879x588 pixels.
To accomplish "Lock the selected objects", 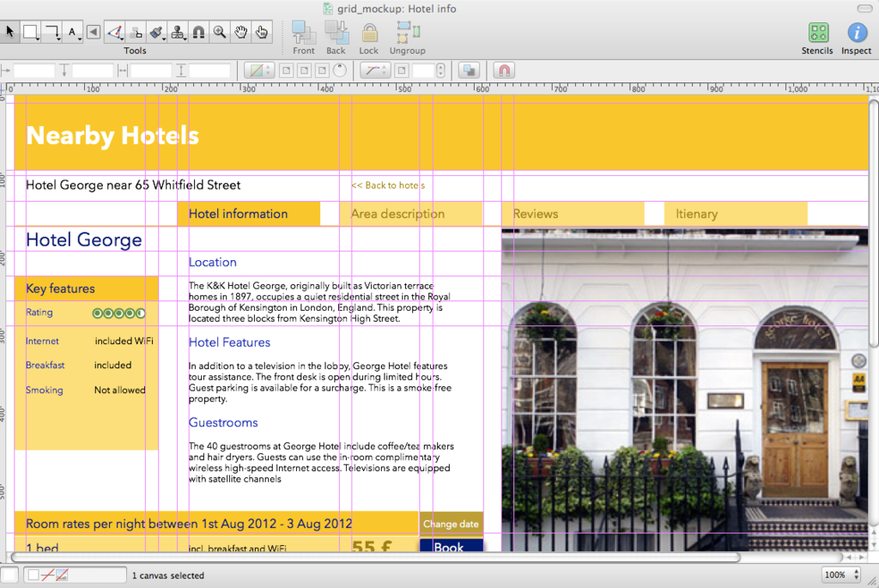I will pos(369,38).
